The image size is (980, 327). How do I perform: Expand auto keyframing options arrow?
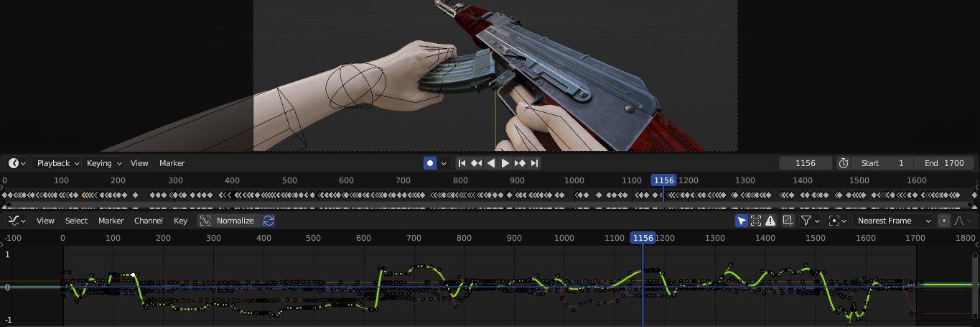[444, 163]
